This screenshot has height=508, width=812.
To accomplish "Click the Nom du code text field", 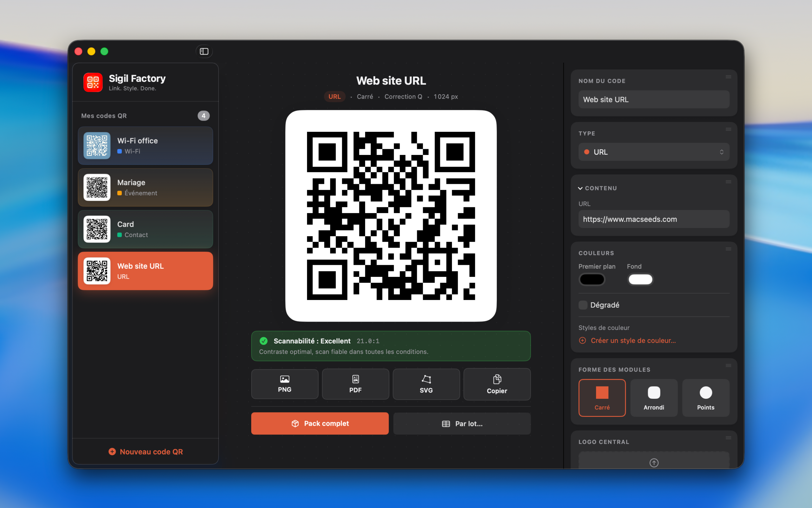I will [654, 99].
